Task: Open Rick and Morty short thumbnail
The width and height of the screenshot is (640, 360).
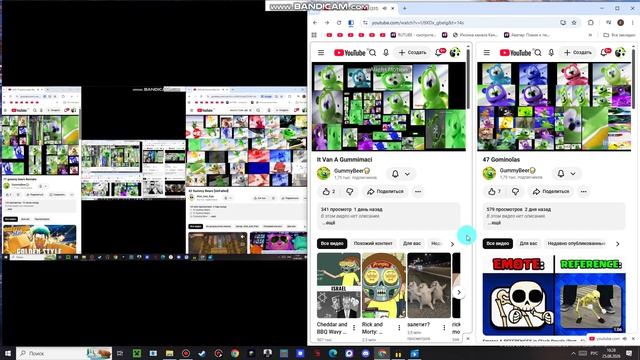Action: point(384,285)
